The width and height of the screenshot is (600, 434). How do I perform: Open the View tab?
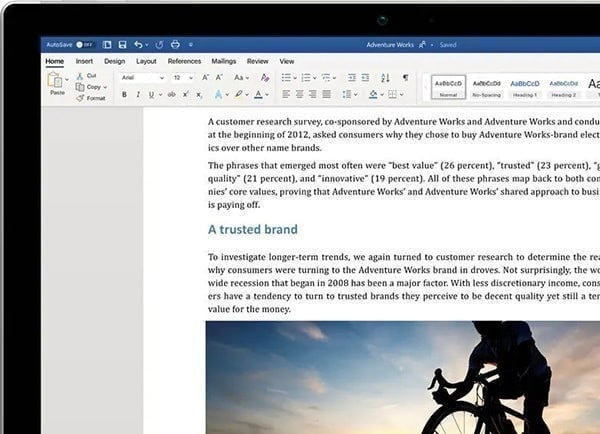[x=287, y=61]
